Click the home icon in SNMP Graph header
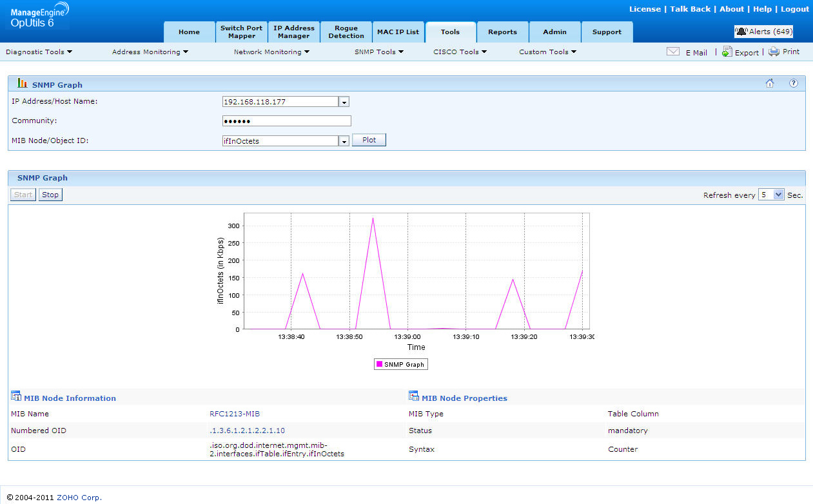Viewport: 813px width, 504px height. pos(769,83)
